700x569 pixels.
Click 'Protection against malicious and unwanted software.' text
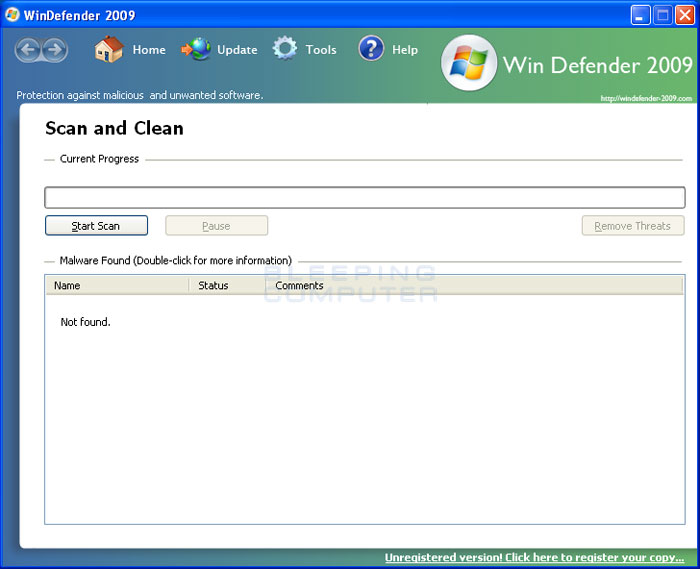[140, 95]
